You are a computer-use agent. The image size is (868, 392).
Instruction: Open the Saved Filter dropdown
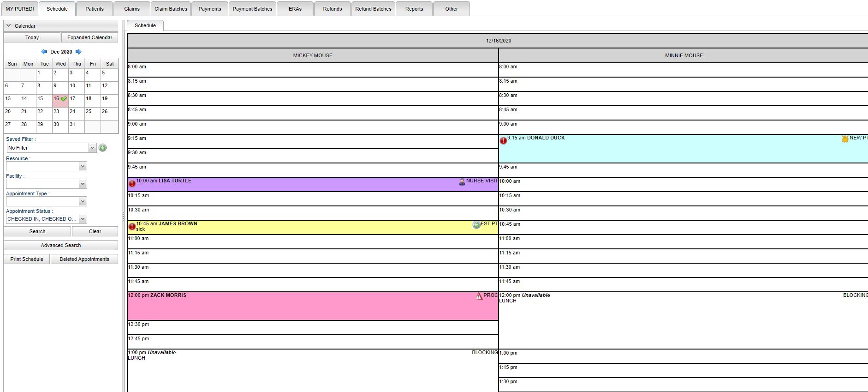(92, 148)
